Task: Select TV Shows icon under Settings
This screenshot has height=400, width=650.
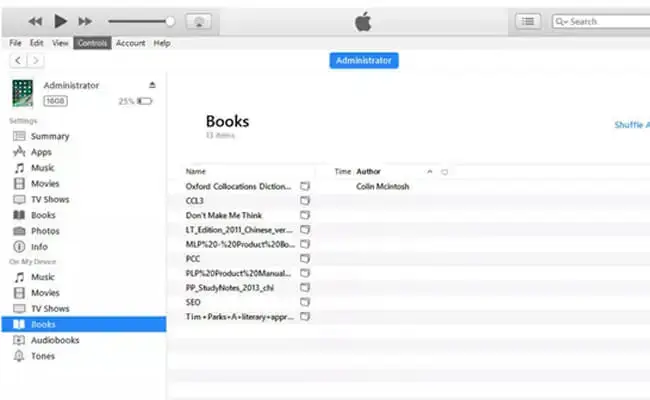Action: [x=19, y=199]
